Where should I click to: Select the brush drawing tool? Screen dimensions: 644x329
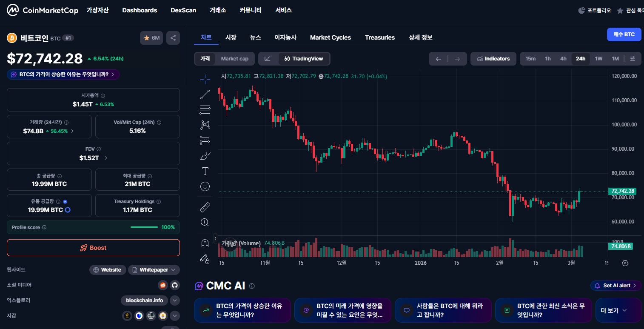tap(205, 156)
